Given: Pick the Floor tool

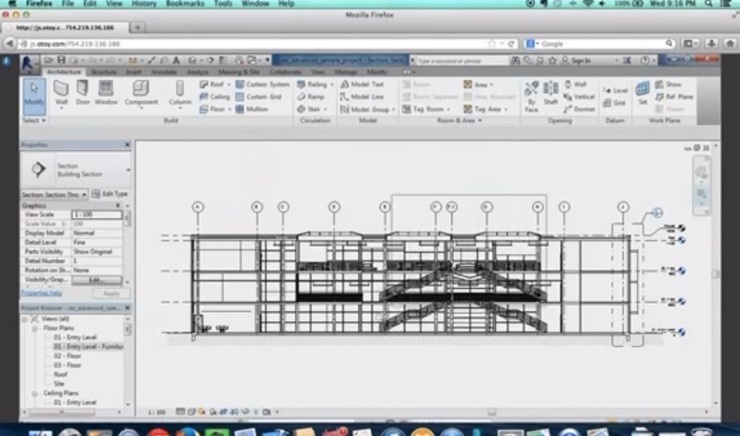Looking at the screenshot, I should [x=215, y=109].
